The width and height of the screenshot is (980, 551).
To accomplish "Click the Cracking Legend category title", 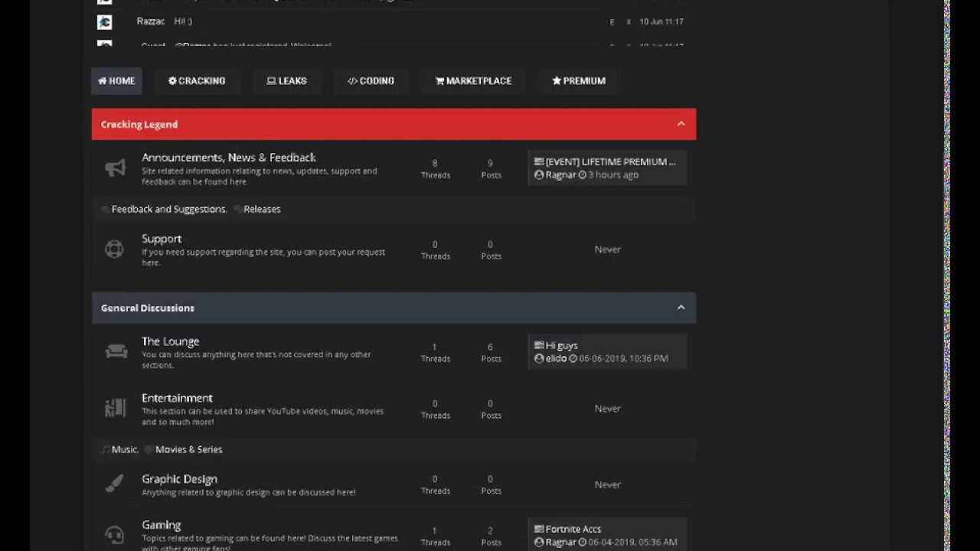I will [139, 124].
